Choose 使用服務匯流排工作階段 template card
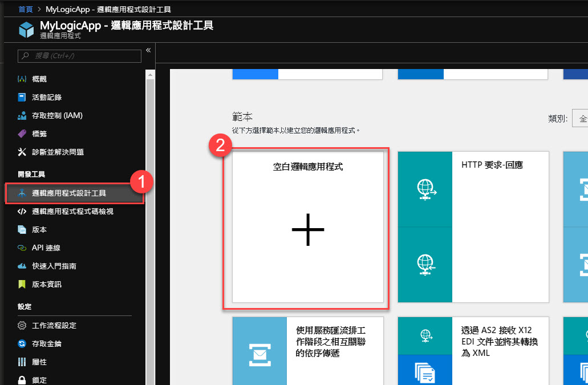Image resolution: width=588 pixels, height=385 pixels. tap(308, 351)
